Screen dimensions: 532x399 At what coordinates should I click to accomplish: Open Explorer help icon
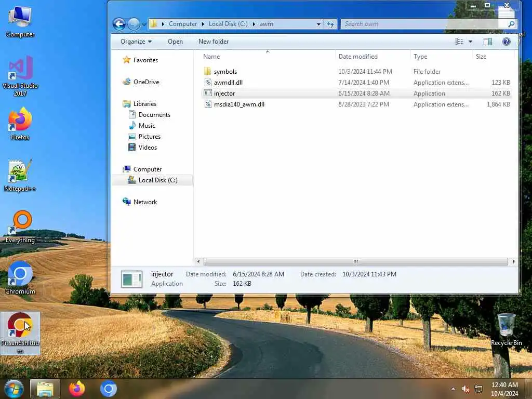coord(506,42)
